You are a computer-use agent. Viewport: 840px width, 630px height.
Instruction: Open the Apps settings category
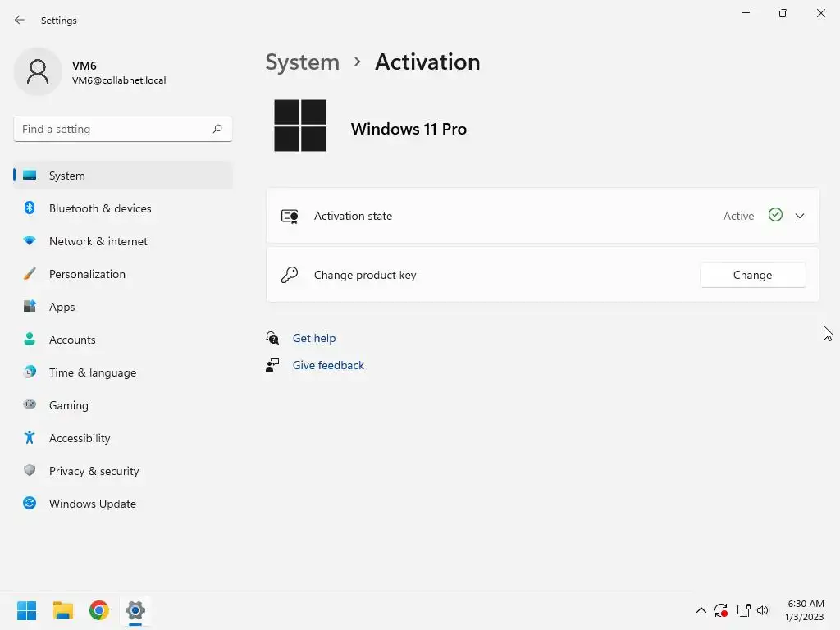(x=62, y=307)
